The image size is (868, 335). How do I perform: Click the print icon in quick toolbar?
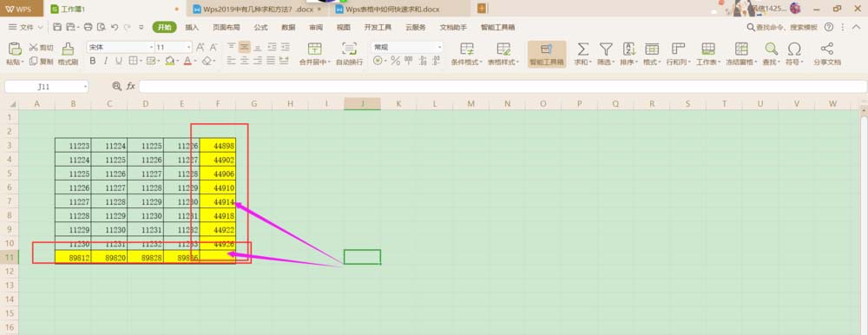coord(88,27)
